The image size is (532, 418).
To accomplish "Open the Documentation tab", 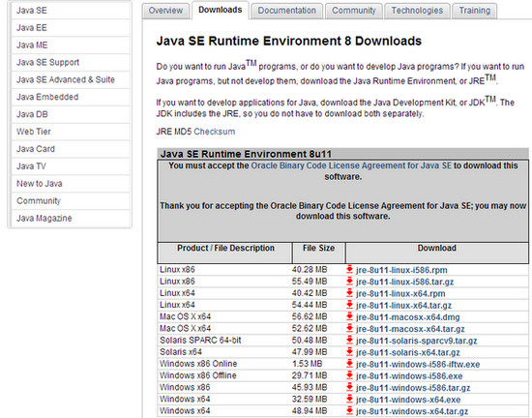I will click(x=286, y=11).
